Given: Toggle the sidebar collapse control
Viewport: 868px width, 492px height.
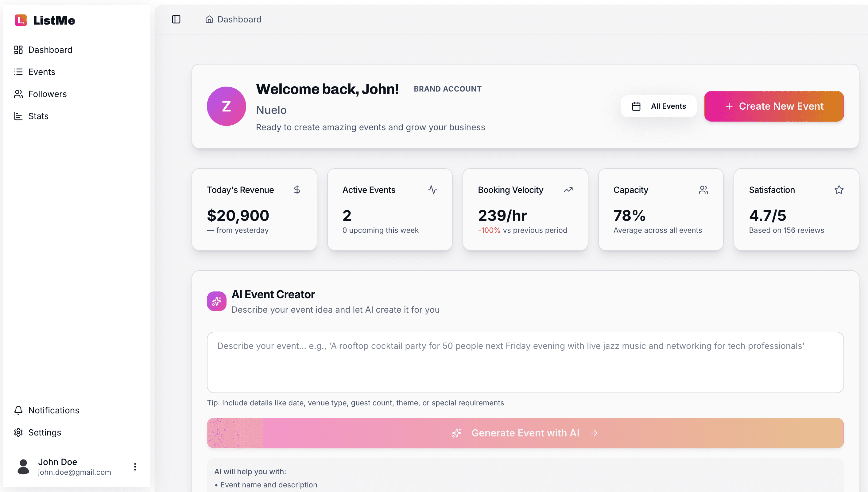Looking at the screenshot, I should click(x=176, y=19).
